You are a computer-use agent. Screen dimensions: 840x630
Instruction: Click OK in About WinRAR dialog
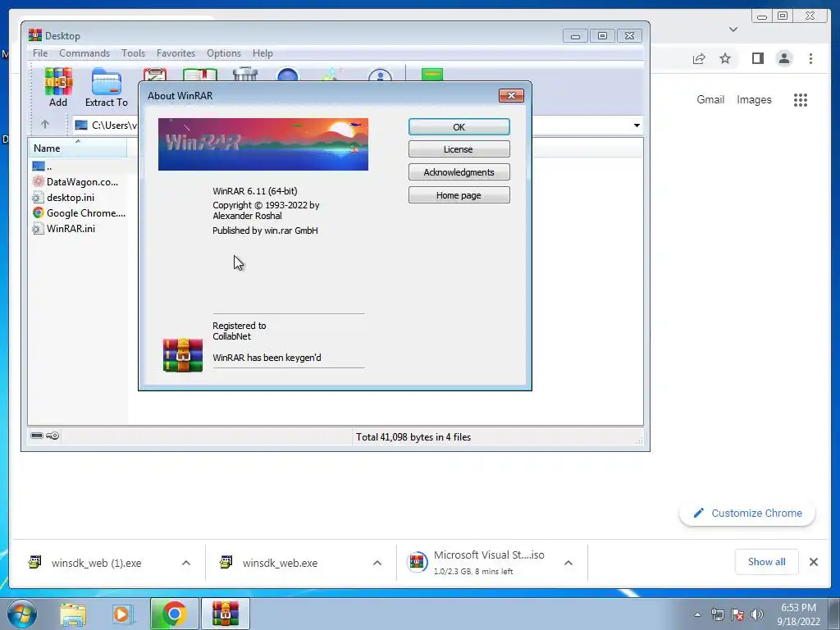pyautogui.click(x=459, y=127)
